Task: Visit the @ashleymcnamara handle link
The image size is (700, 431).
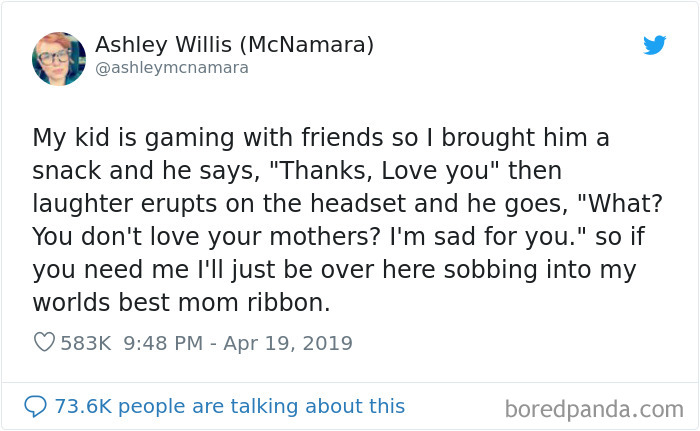Action: (x=172, y=68)
